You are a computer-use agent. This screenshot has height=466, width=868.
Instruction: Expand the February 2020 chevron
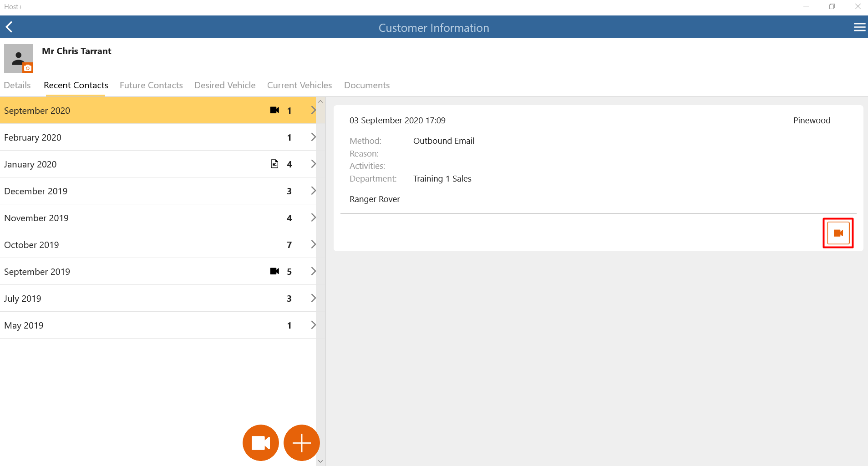[x=313, y=137]
